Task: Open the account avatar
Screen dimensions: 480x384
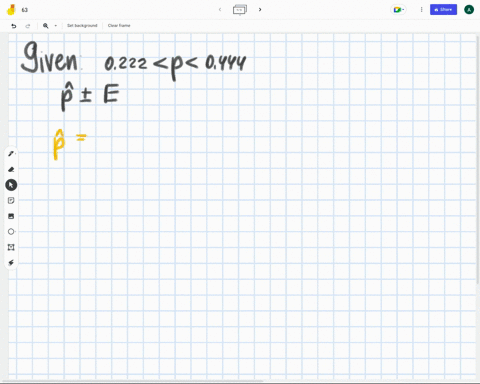Action: click(469, 10)
